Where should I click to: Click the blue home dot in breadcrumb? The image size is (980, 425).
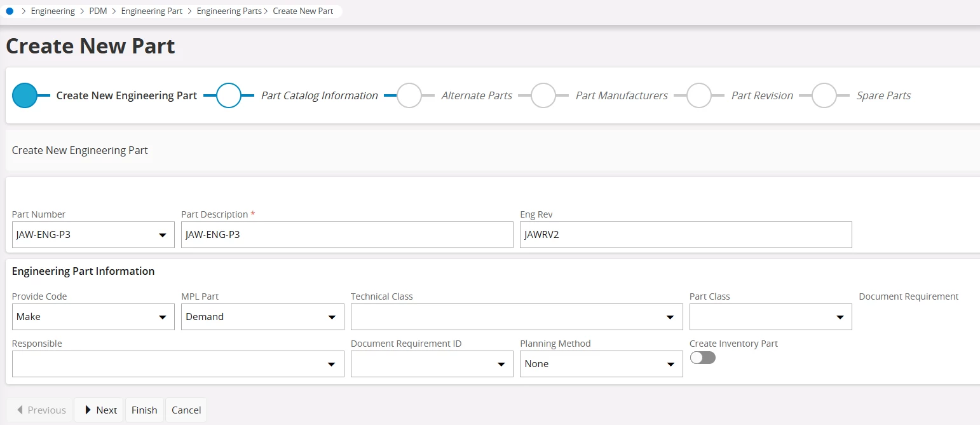(x=10, y=11)
